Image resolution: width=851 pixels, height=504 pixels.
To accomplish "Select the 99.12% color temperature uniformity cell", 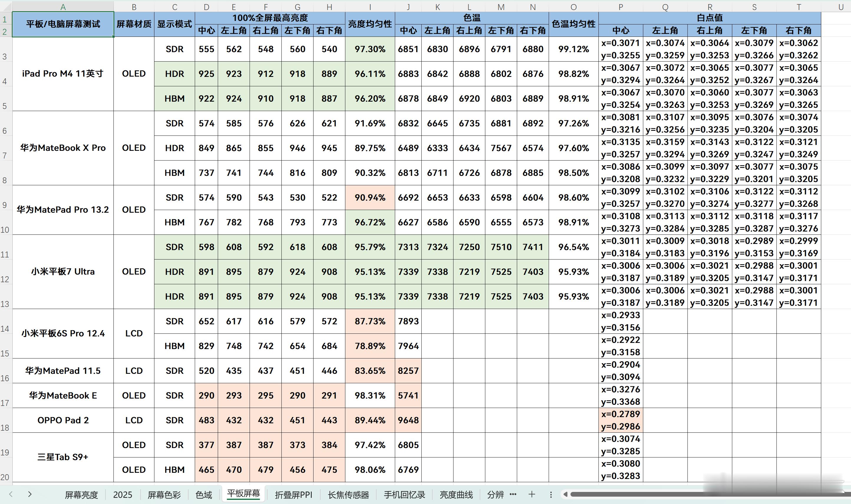I will (573, 49).
